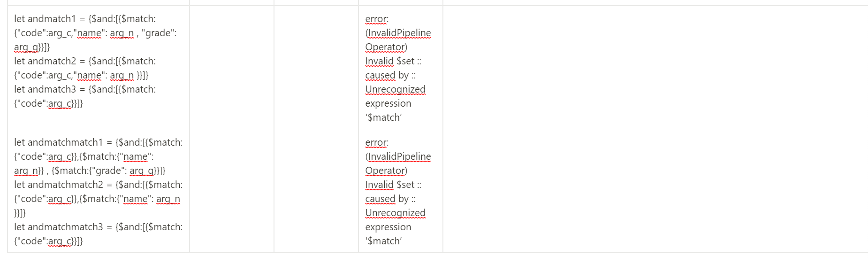Image resolution: width=868 pixels, height=265 pixels.
Task: Click "error:" in the bottom row
Action: pos(377,142)
